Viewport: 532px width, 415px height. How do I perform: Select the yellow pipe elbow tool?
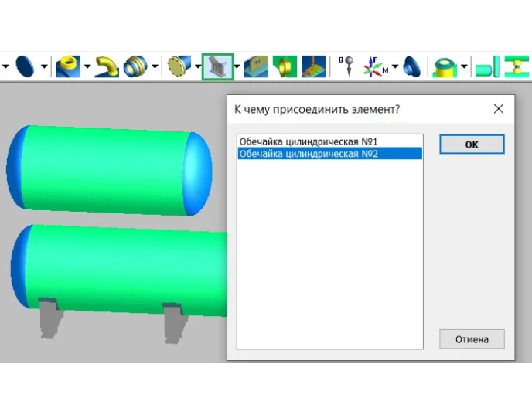(x=107, y=66)
